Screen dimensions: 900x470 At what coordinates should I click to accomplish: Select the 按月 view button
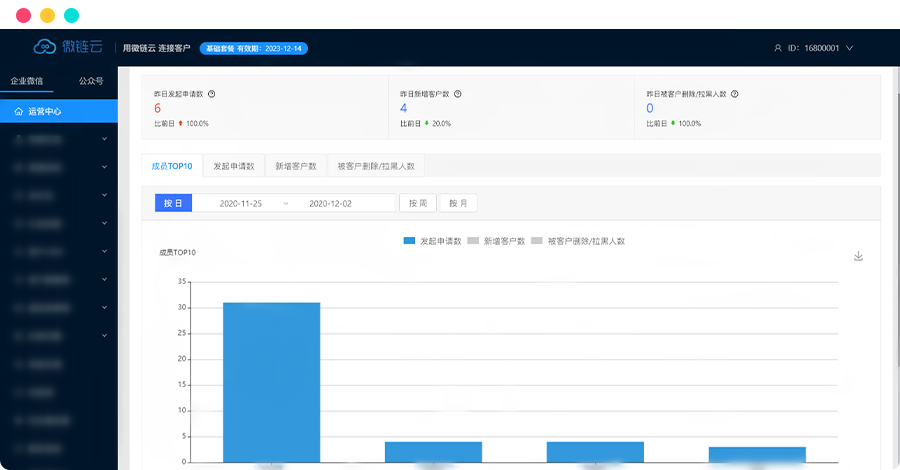[x=458, y=203]
